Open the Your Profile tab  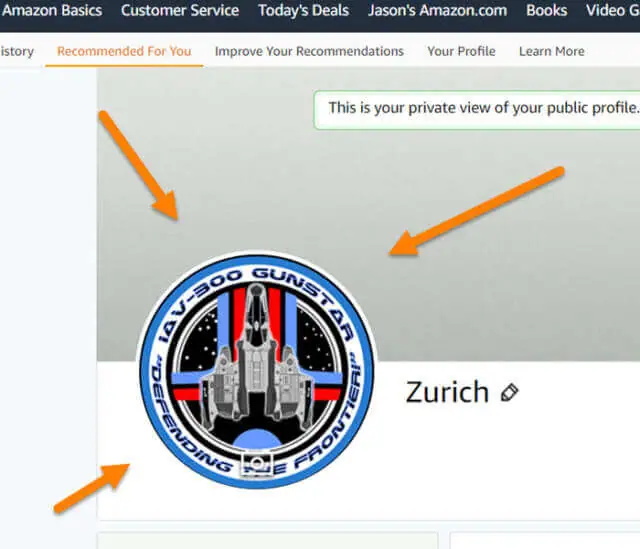(461, 51)
